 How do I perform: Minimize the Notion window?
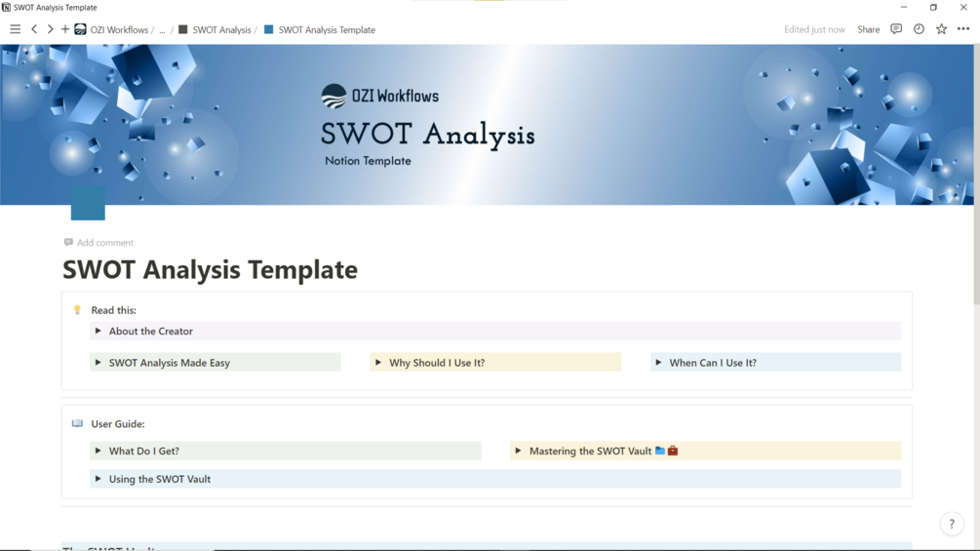click(904, 8)
